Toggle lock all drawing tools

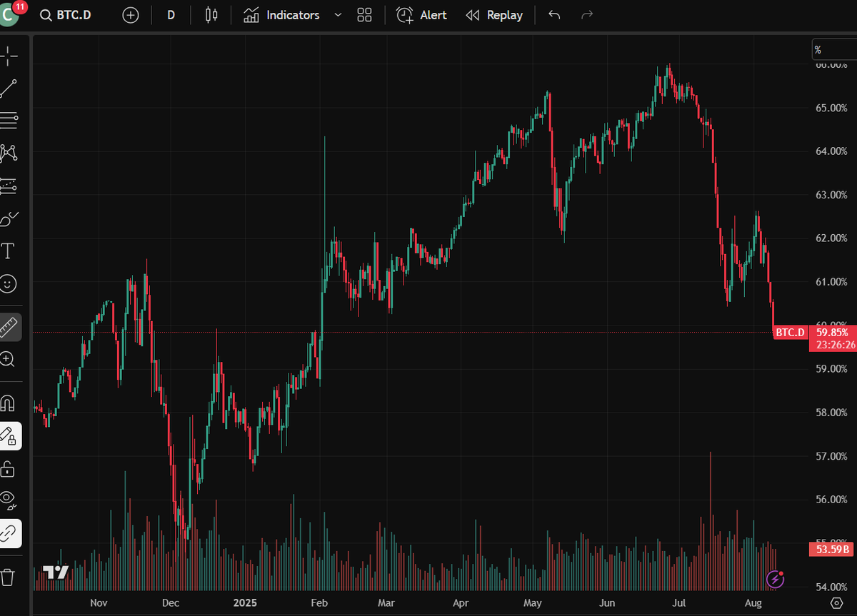point(9,468)
